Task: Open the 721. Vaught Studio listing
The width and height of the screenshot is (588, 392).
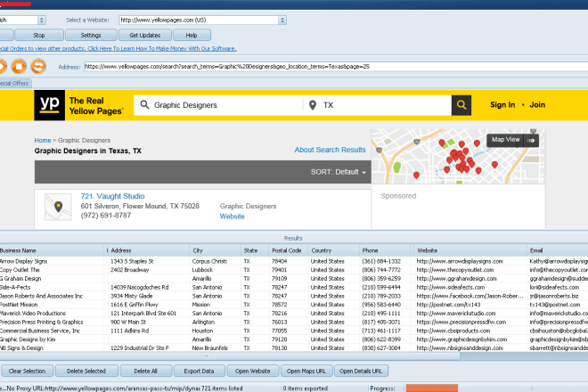Action: tap(112, 196)
